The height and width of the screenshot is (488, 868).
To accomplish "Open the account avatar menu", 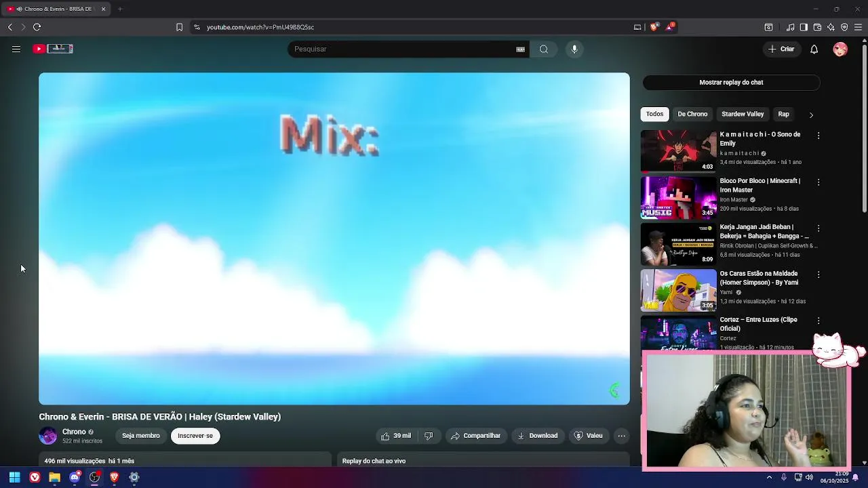I will pos(840,49).
